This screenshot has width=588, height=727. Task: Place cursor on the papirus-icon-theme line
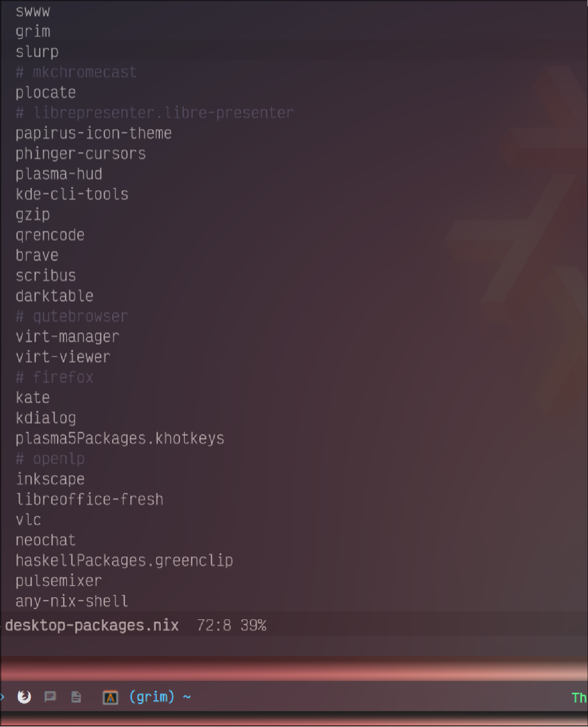pyautogui.click(x=94, y=133)
